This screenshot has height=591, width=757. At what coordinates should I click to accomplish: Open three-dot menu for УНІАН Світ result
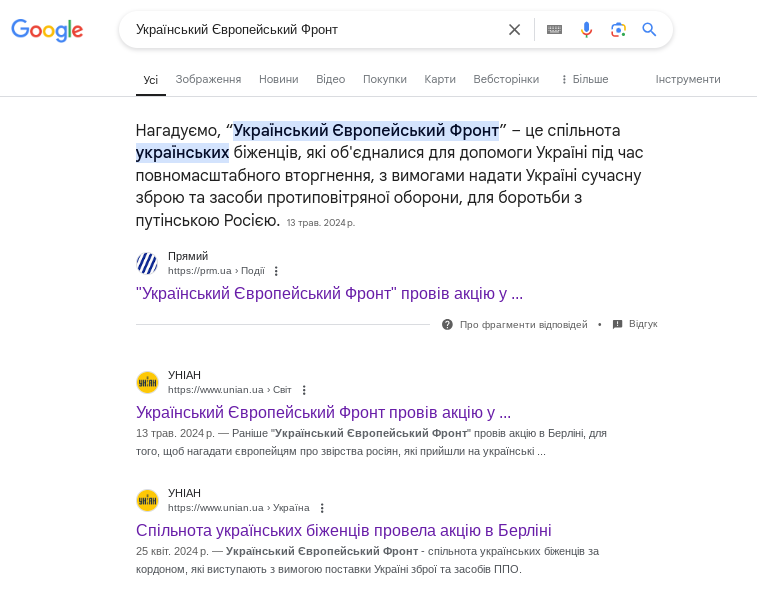(304, 390)
